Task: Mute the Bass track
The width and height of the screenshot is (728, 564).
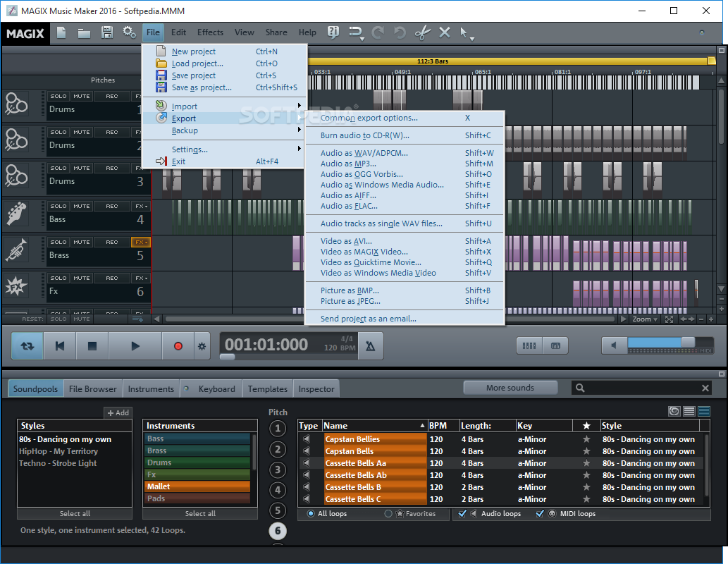Action: pos(82,207)
